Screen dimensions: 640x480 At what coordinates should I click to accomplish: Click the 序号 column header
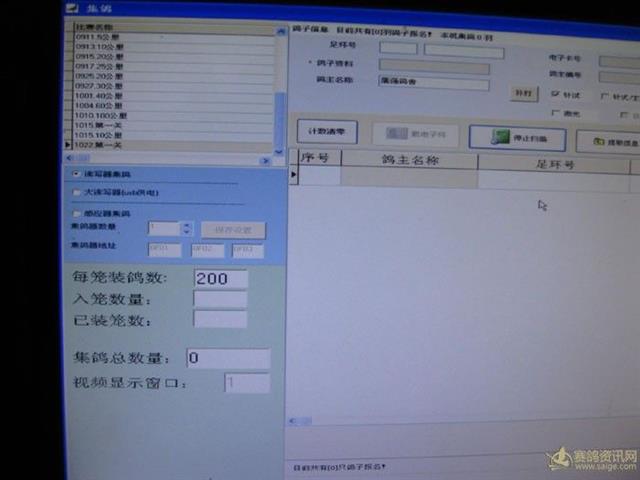click(320, 159)
